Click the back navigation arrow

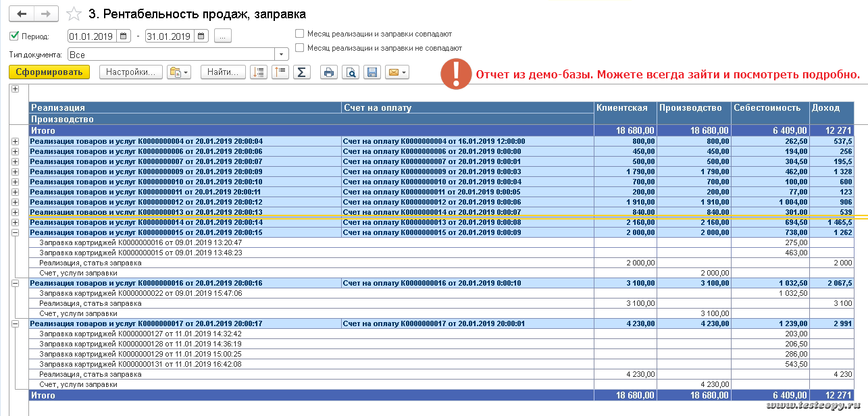[22, 14]
